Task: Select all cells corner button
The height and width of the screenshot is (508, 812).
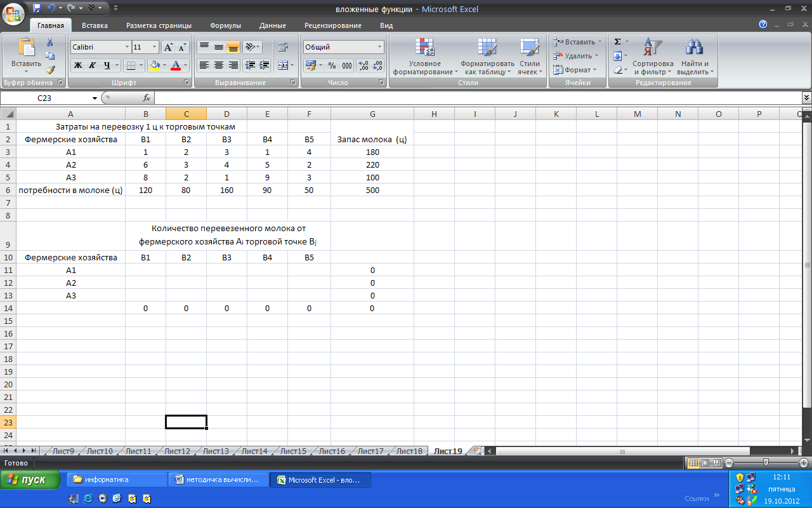Action: pos(8,114)
